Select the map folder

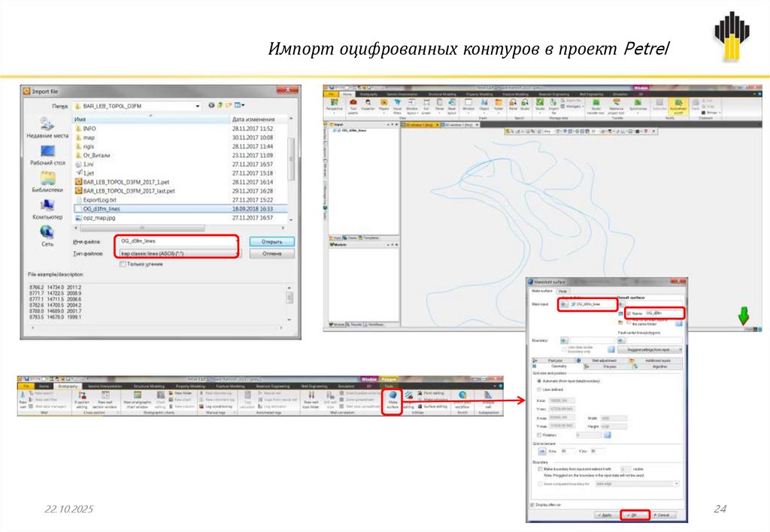click(x=89, y=138)
